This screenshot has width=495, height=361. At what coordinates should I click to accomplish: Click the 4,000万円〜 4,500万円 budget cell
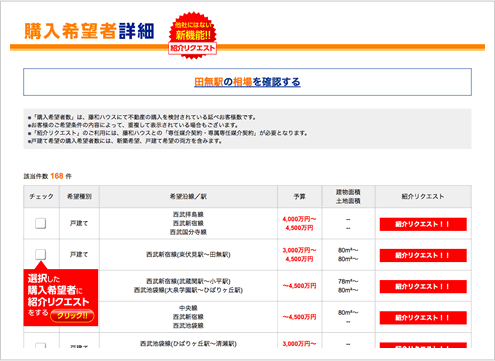(299, 223)
